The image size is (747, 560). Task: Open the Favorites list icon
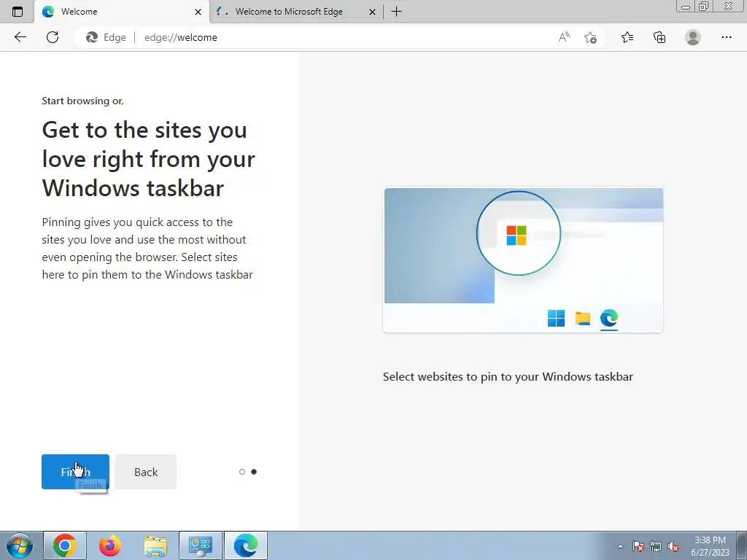point(627,37)
